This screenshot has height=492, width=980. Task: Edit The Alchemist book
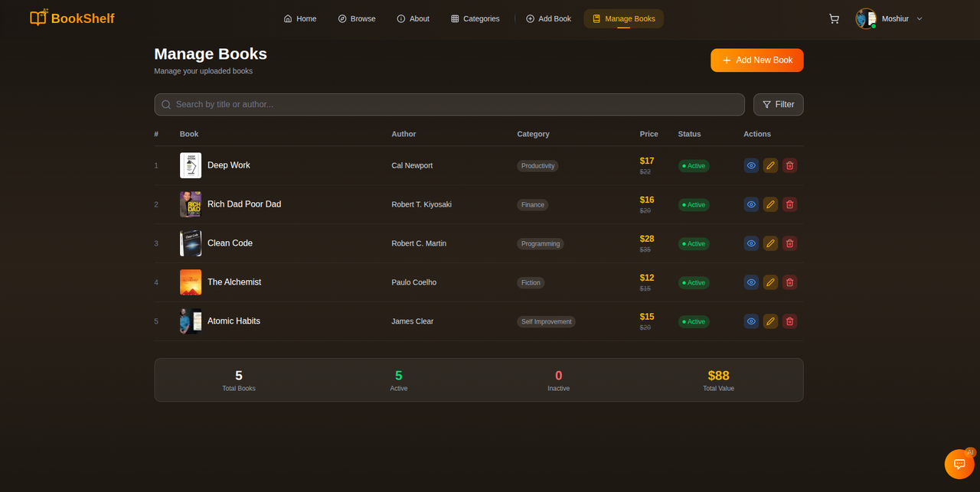(770, 282)
